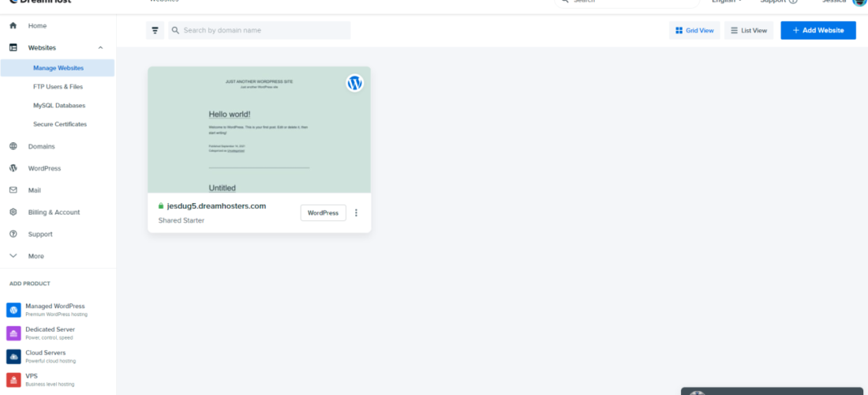
Task: Click the sidebar Support question-mark icon
Action: pyautogui.click(x=13, y=234)
